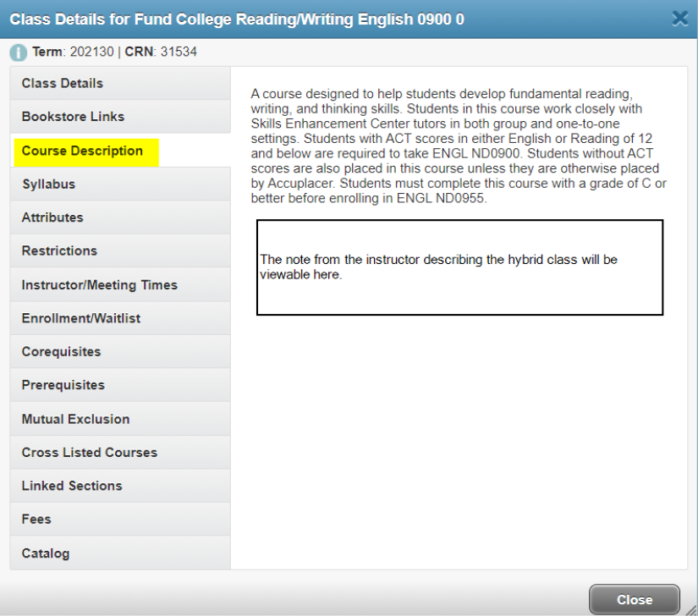Switch to Linked Sections tab

[72, 486]
